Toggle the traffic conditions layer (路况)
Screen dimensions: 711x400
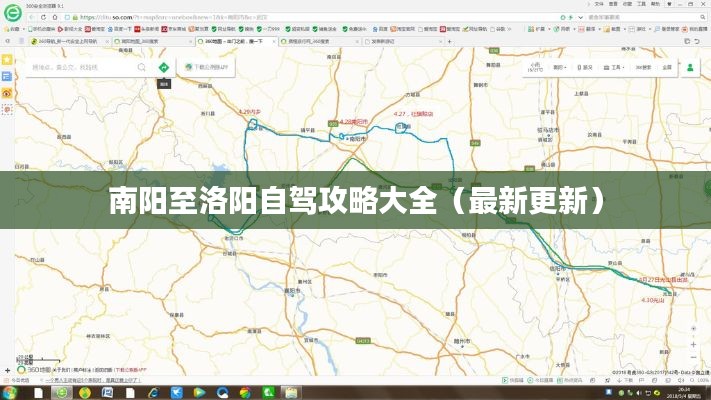point(585,68)
